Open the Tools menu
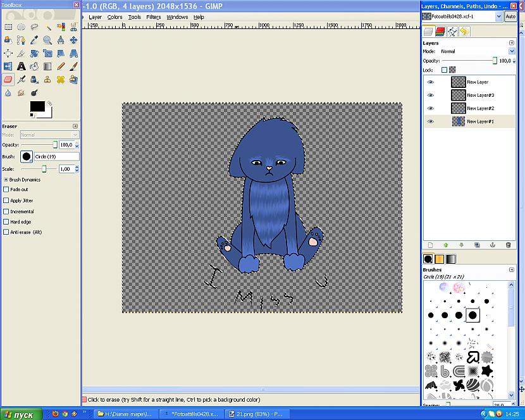The width and height of the screenshot is (525, 420). pos(134,17)
